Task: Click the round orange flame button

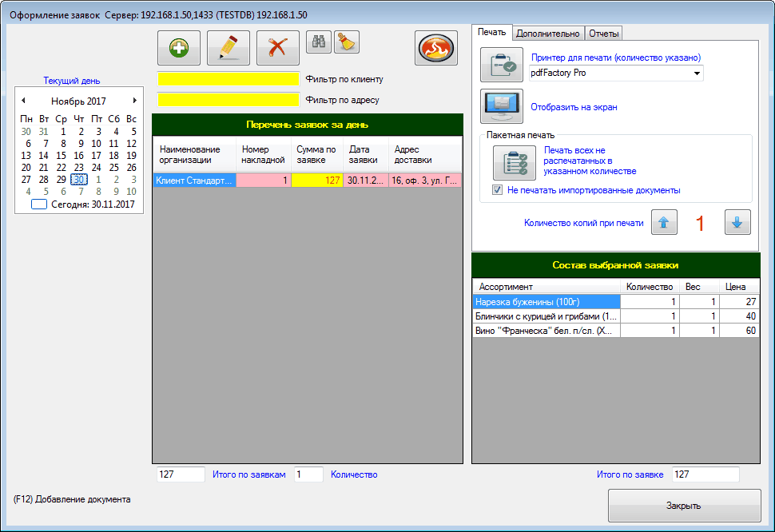Action: (436, 48)
